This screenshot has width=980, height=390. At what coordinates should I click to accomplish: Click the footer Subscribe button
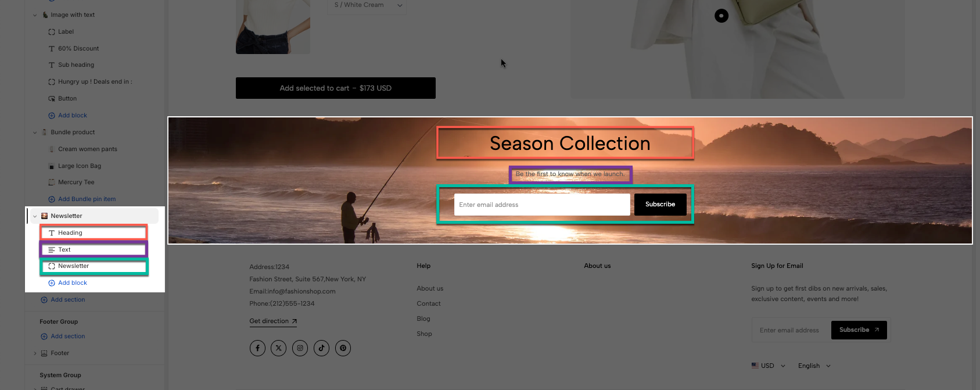pos(859,330)
